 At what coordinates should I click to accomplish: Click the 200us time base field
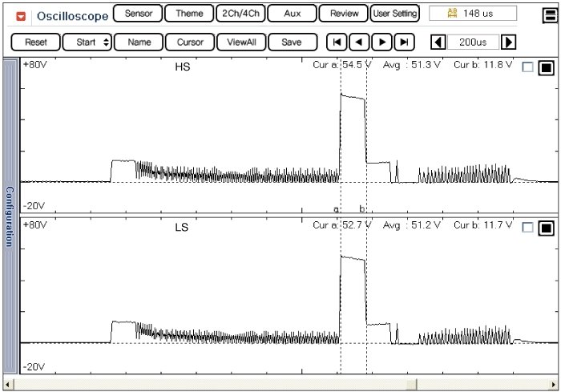tap(473, 42)
